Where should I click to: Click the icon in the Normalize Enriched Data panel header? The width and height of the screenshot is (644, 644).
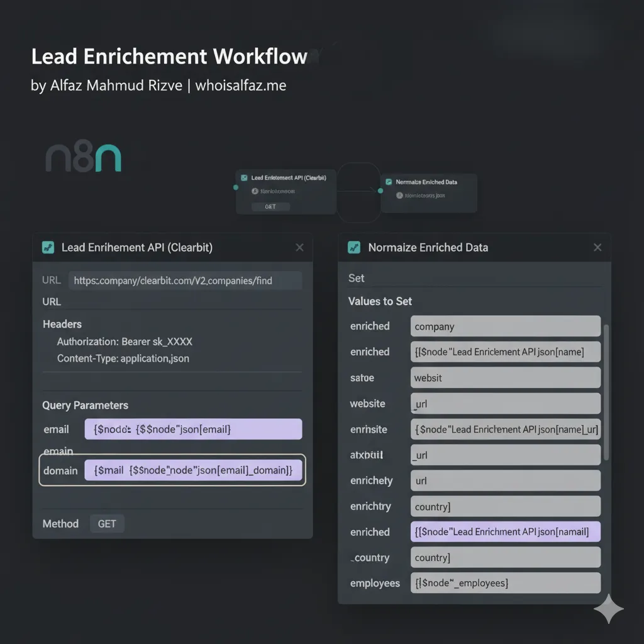(353, 248)
